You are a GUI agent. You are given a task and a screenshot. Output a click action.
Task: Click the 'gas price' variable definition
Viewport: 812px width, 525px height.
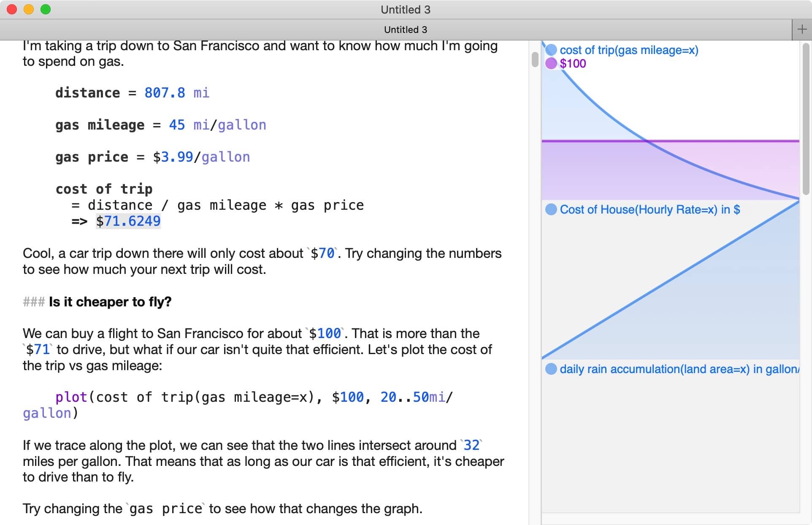click(x=92, y=157)
